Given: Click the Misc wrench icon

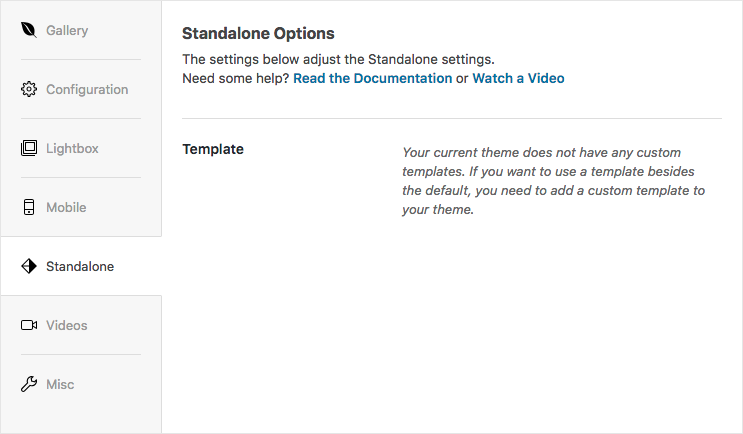Looking at the screenshot, I should coord(29,384).
